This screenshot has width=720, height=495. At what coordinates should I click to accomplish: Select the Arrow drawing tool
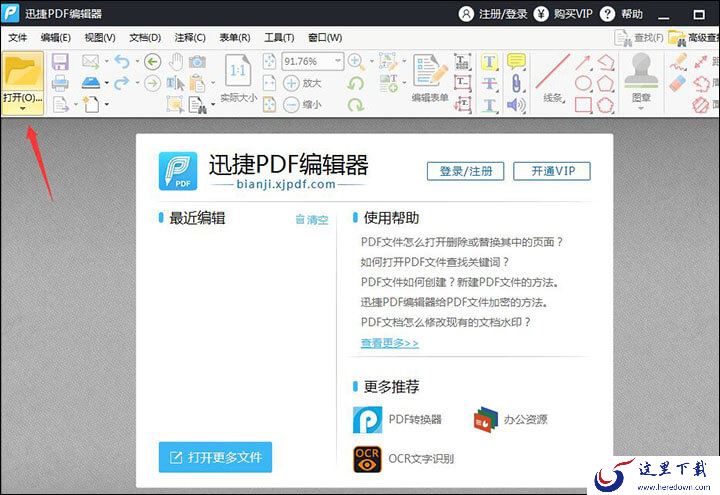pos(583,62)
